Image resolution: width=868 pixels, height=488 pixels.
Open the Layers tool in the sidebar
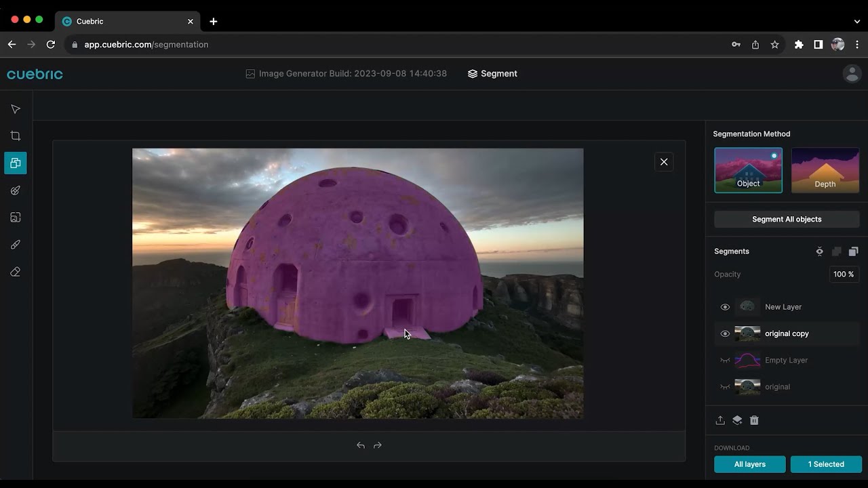(15, 163)
